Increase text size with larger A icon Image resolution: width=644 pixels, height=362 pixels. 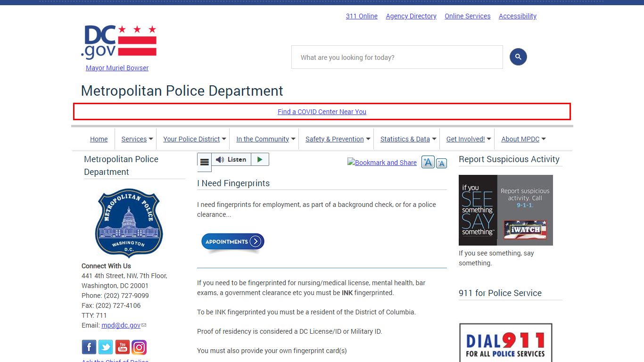coord(428,162)
